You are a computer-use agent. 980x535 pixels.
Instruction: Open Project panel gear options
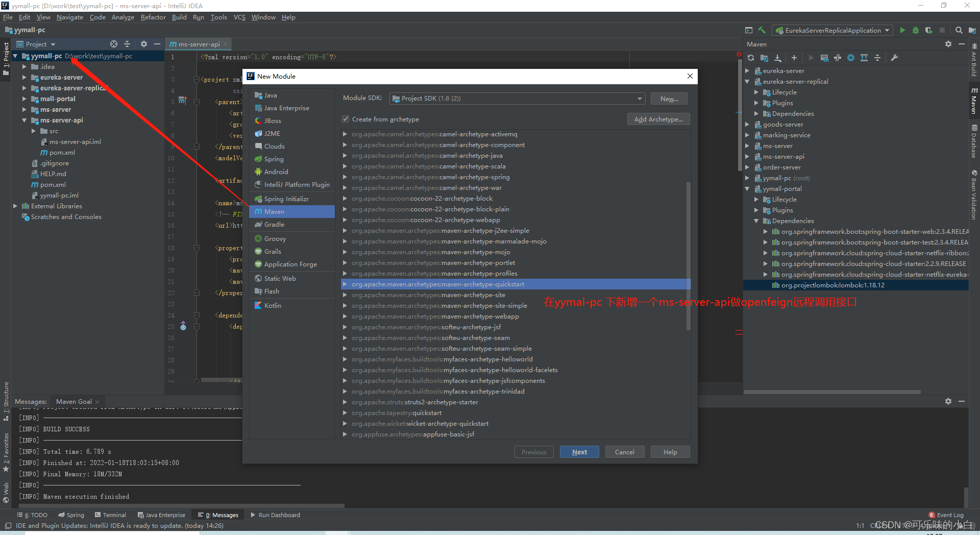pos(144,44)
